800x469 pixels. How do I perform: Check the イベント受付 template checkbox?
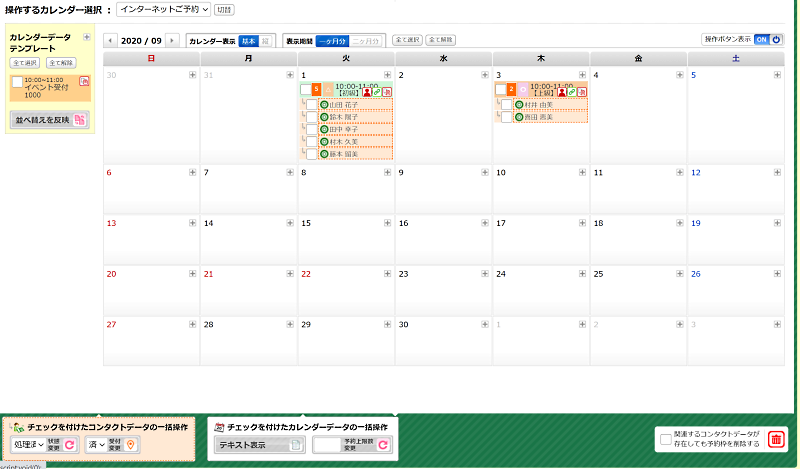(x=17, y=82)
